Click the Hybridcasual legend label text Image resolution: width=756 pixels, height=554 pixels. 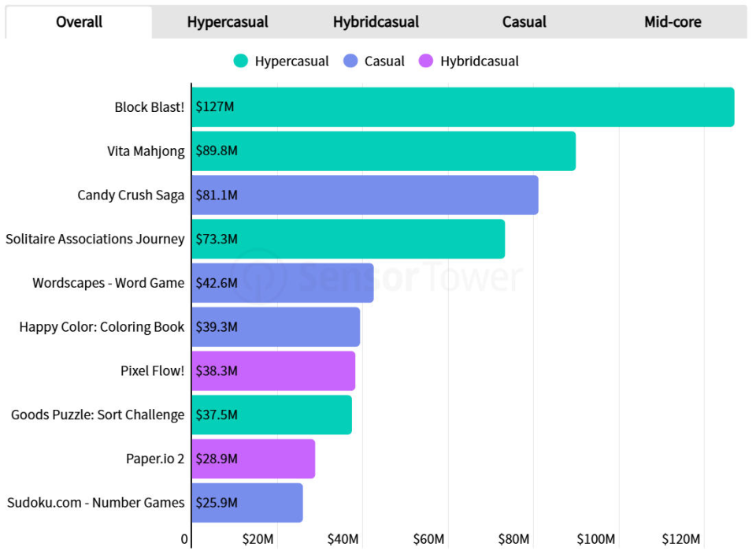point(480,61)
